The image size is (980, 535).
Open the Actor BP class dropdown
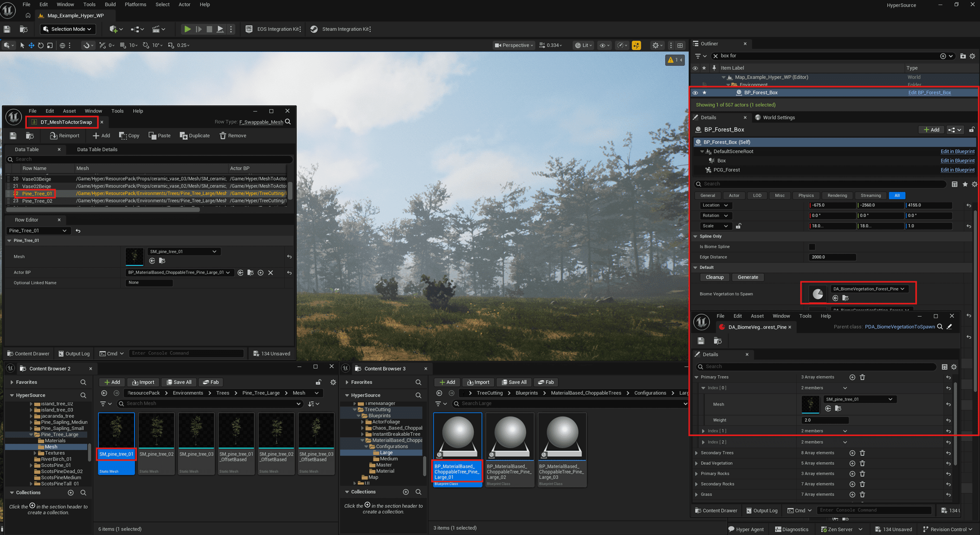click(179, 273)
